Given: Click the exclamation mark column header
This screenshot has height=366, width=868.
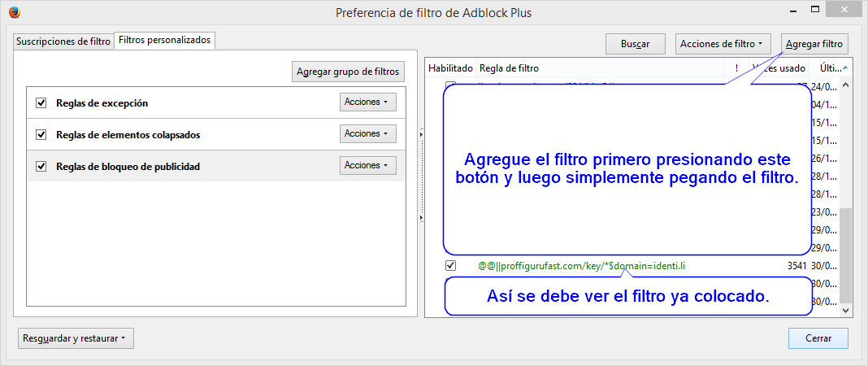Looking at the screenshot, I should click(x=736, y=68).
